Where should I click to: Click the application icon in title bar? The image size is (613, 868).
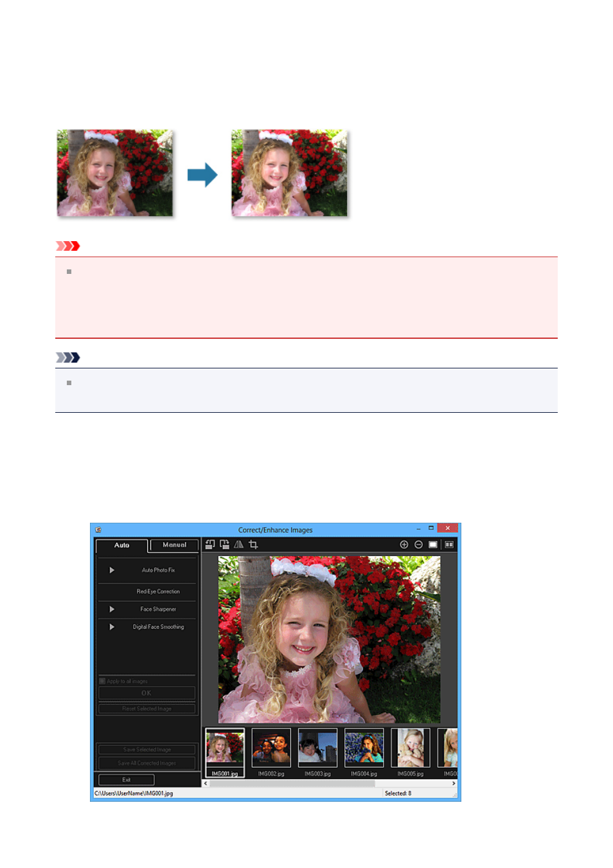point(98,530)
